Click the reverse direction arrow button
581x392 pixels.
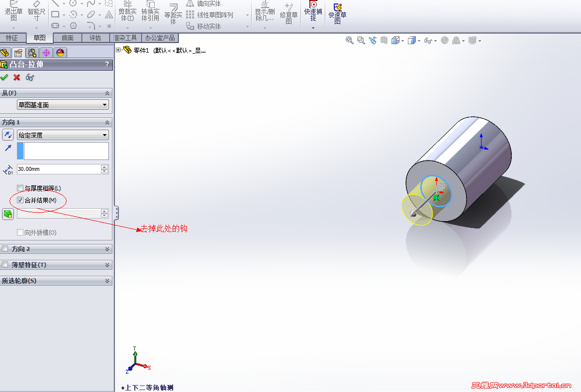click(8, 135)
